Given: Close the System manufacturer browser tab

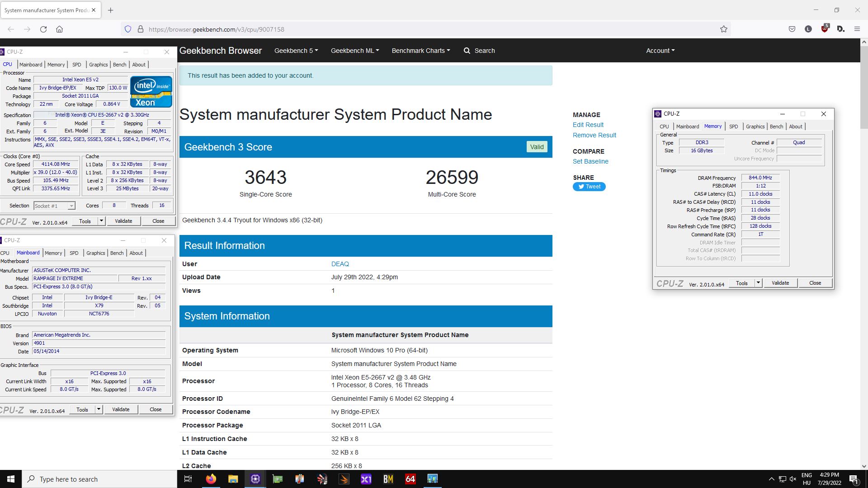Looking at the screenshot, I should [x=94, y=10].
